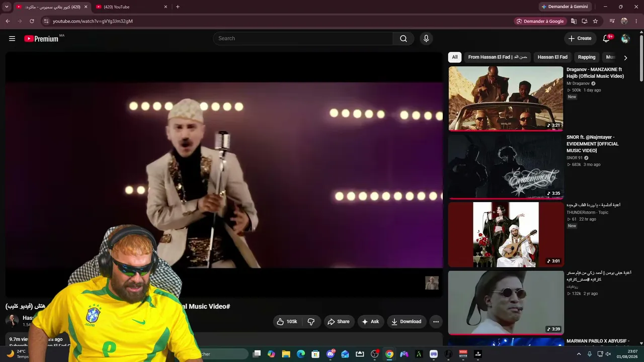Open the THUNDERstorm Topic video thumbnail
This screenshot has width=644, height=362.
506,235
